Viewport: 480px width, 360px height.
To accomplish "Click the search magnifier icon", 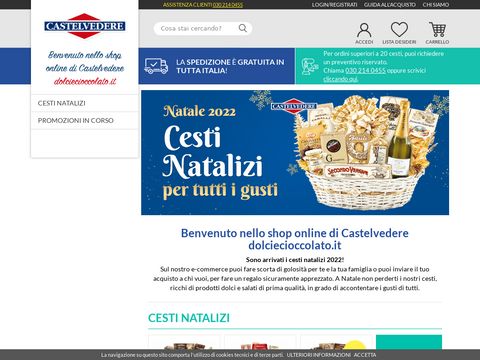I will point(243,28).
